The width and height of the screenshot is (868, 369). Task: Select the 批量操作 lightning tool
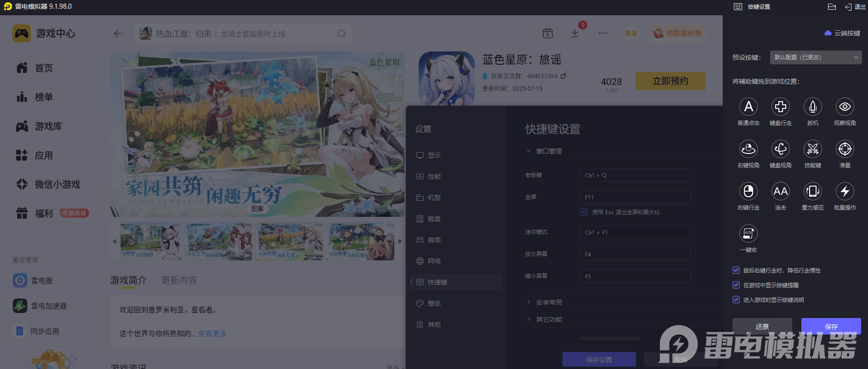(845, 191)
